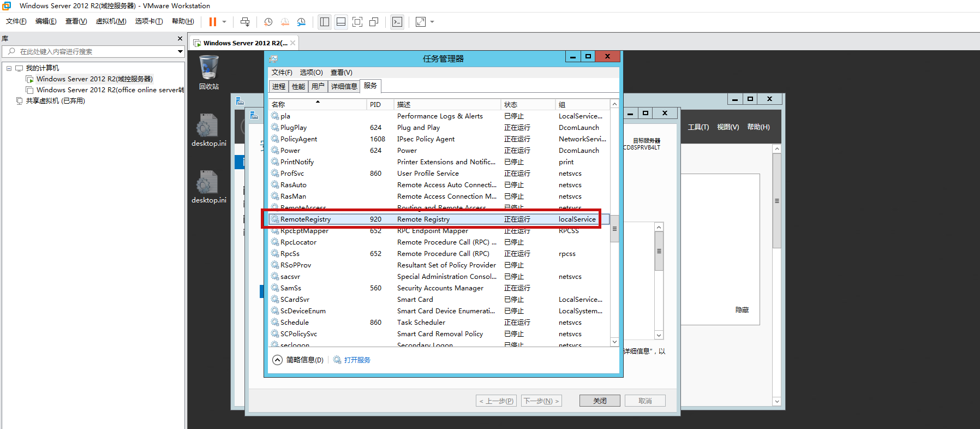Sort services by 描述 column header
The image size is (980, 429).
click(447, 104)
